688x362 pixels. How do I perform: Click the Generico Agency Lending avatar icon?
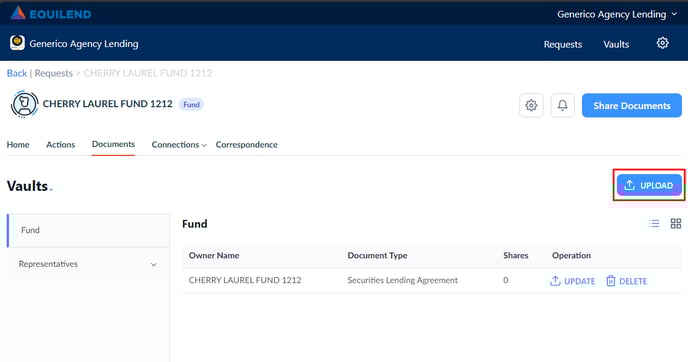click(17, 43)
